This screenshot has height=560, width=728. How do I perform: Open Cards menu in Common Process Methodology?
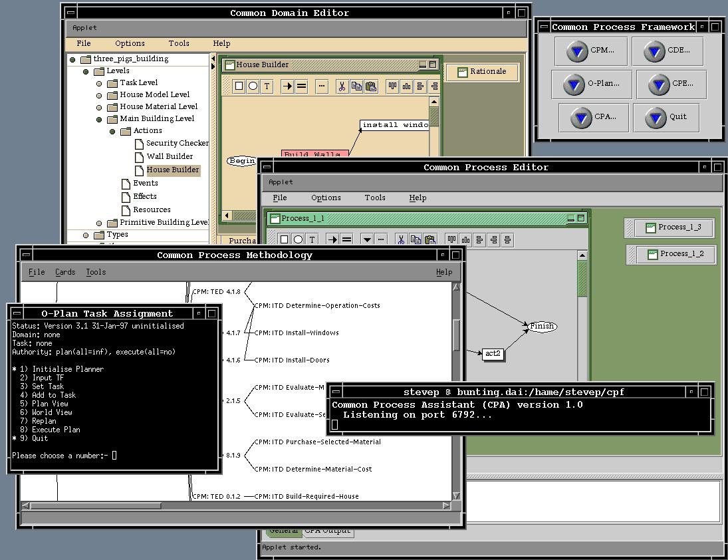65,272
